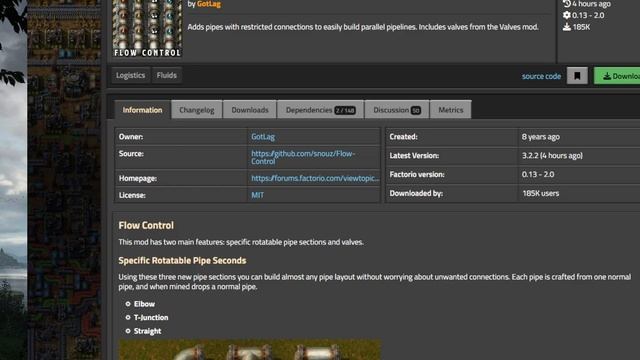Open the Metrics tab
The width and height of the screenshot is (640, 360).
451,110
